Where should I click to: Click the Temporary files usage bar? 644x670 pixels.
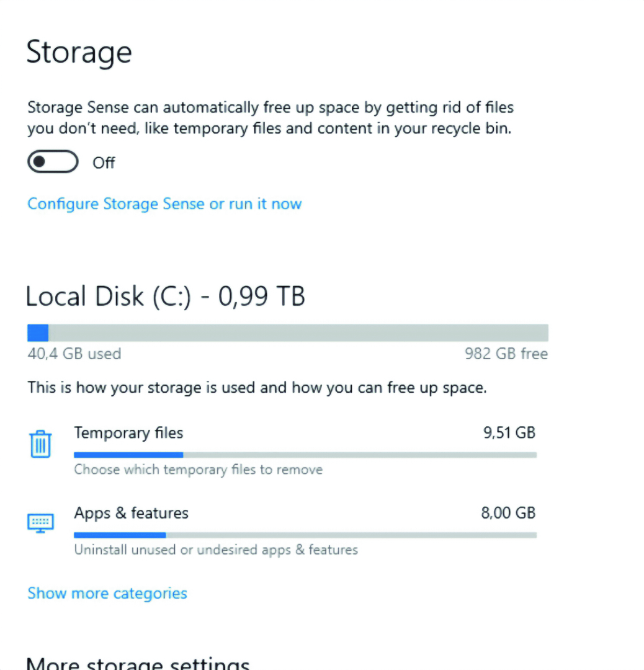tap(305, 455)
